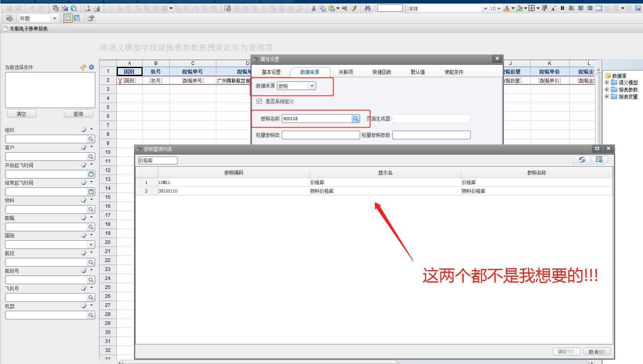Open the fill color dropdown arrow
The image size is (643, 364).
pos(525,8)
